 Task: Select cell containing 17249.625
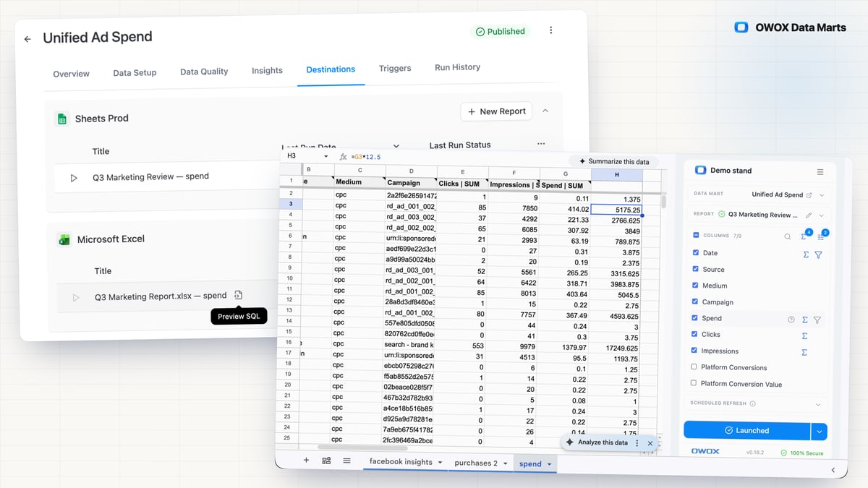[616, 348]
